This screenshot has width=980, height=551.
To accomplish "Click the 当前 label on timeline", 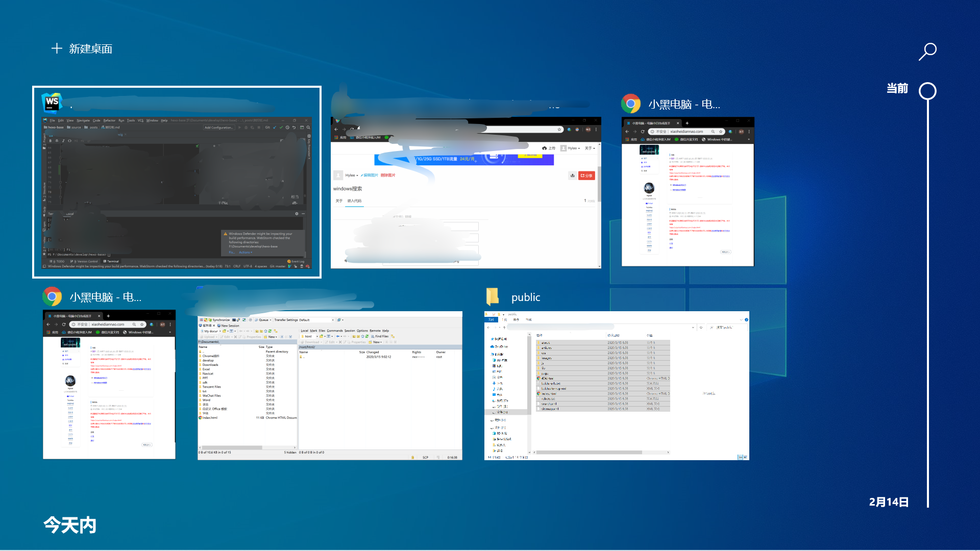I will click(897, 89).
